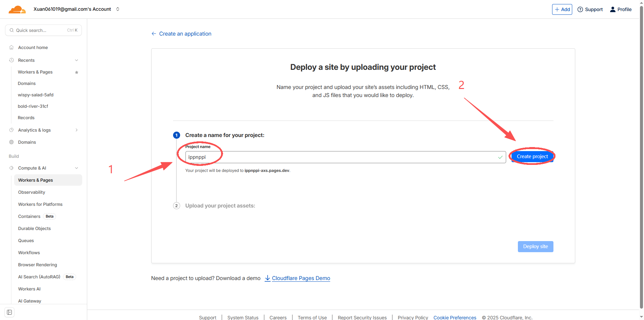Open the Profile menu
The width and height of the screenshot is (644, 320).
pyautogui.click(x=621, y=9)
